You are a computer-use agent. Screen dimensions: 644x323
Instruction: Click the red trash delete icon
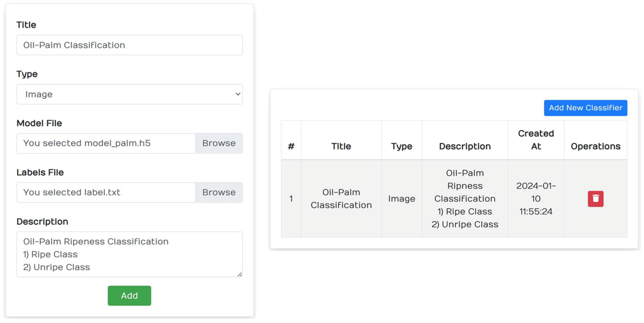click(595, 199)
